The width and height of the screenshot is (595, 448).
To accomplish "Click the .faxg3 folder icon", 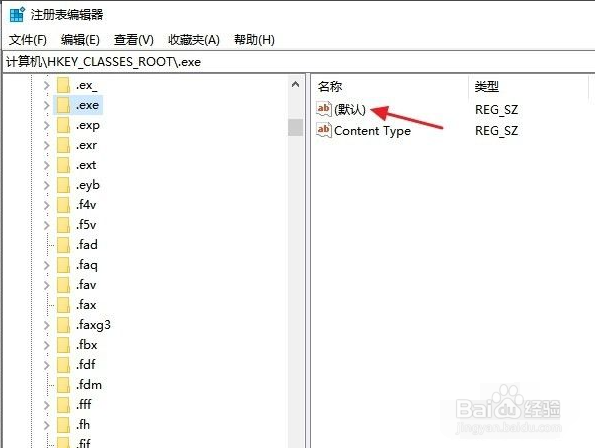I will click(x=63, y=325).
